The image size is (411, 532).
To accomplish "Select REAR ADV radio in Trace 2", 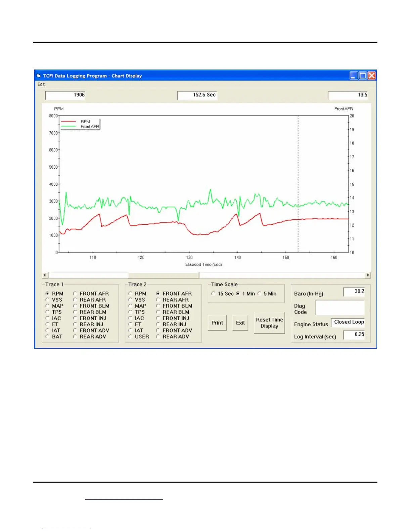I will point(158,337).
